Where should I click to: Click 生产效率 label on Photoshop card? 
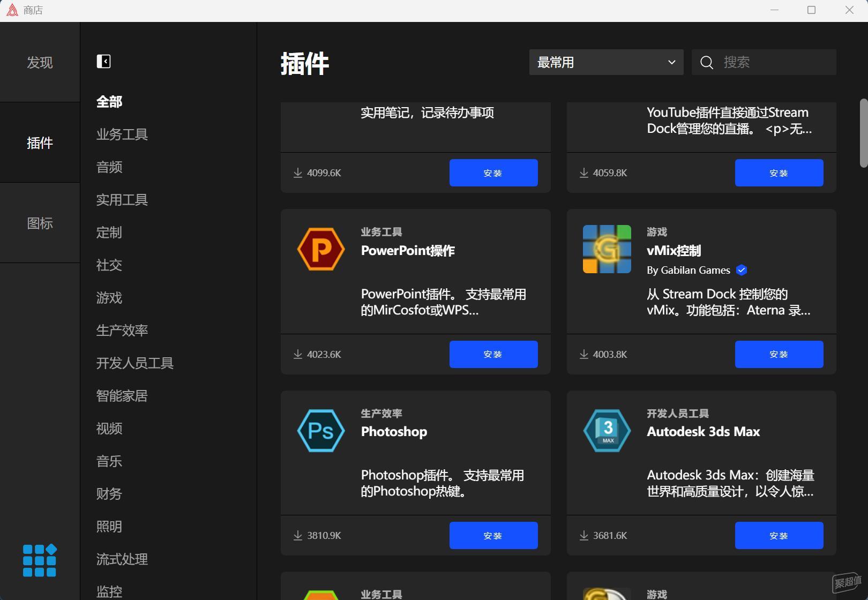click(x=381, y=414)
